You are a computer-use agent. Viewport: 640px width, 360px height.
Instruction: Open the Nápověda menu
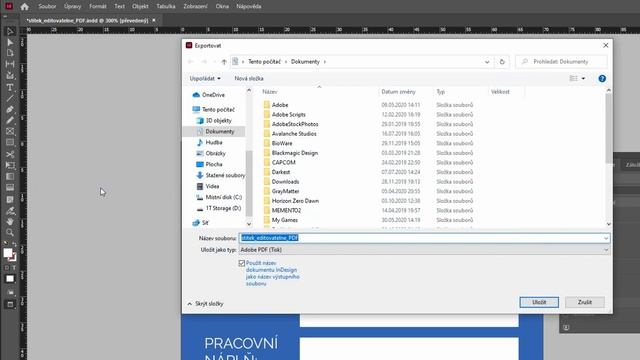point(249,7)
